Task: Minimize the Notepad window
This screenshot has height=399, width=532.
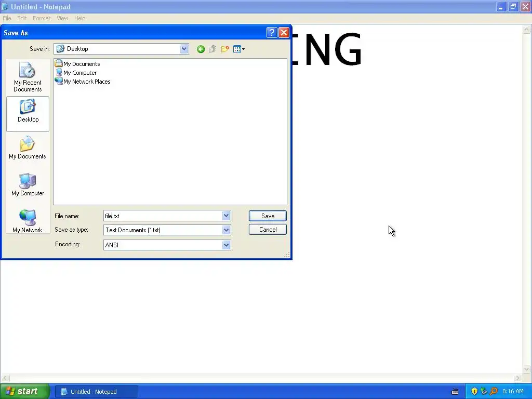Action: pyautogui.click(x=501, y=6)
